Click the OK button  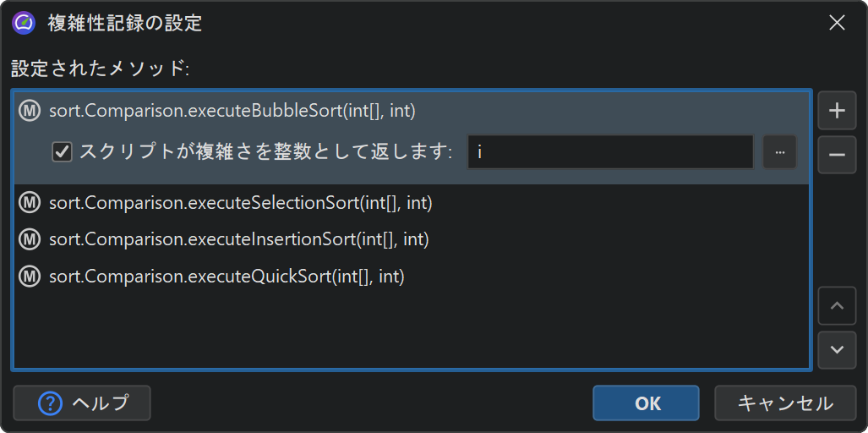pos(646,403)
